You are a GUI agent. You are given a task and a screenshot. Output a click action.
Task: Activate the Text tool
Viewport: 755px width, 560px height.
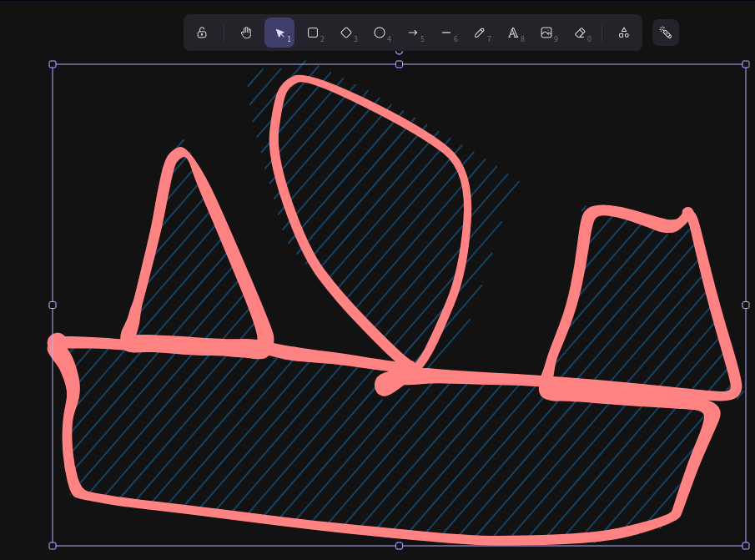point(513,33)
